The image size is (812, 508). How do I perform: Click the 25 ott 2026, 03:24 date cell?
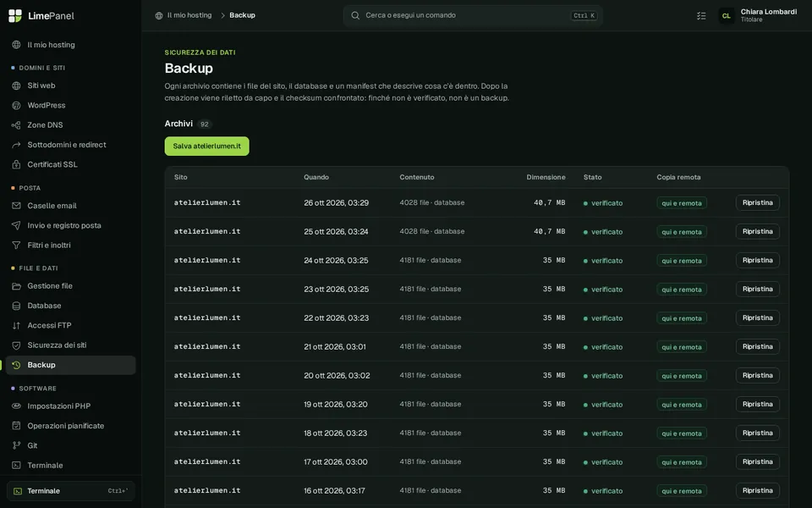coord(336,232)
